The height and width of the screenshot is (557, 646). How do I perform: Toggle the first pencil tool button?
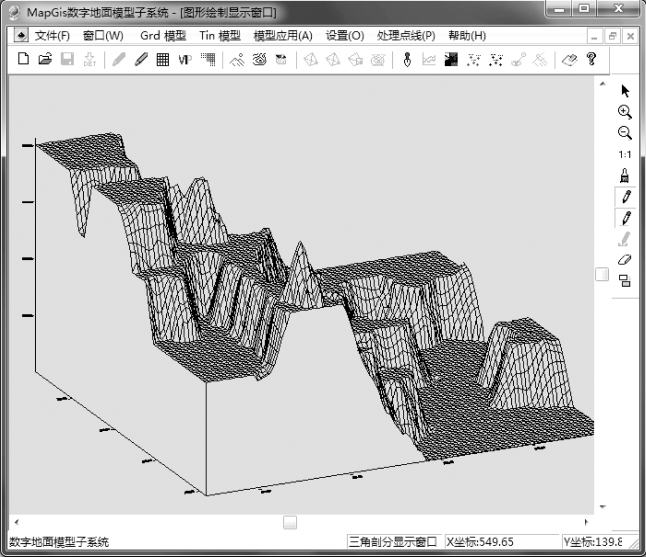coord(625,196)
